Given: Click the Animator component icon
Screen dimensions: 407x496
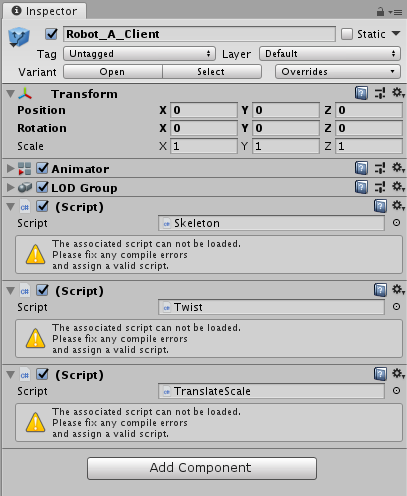Looking at the screenshot, I should pos(24,169).
